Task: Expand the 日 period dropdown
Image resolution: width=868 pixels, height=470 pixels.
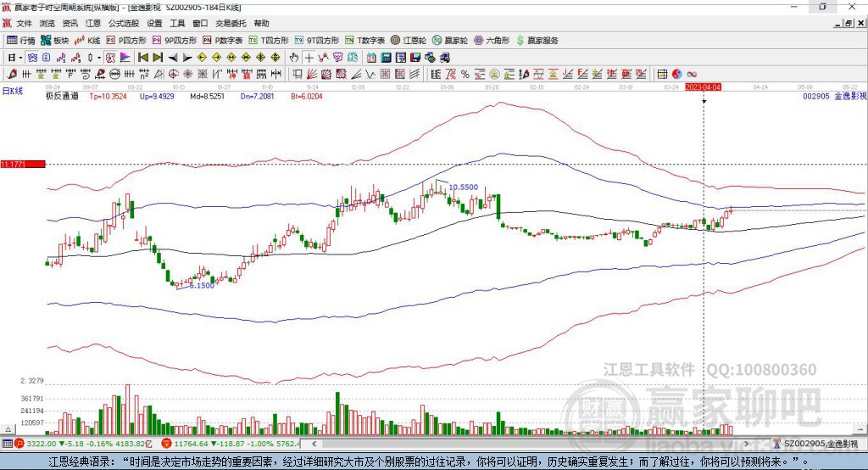Action: click(20, 58)
